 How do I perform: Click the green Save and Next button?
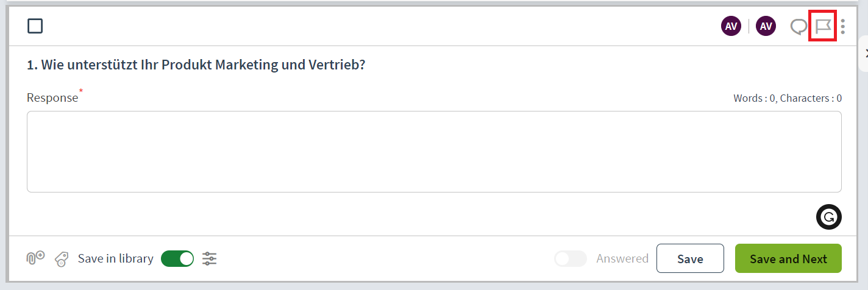(788, 258)
